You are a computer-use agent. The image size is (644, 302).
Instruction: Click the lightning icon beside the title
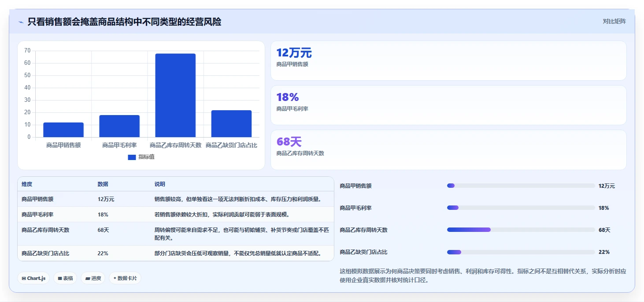(x=21, y=22)
